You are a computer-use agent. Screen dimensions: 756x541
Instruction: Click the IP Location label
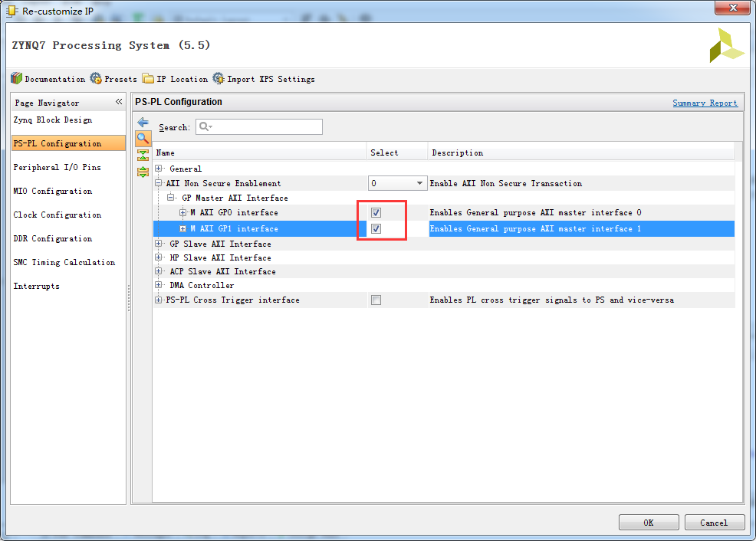tap(182, 79)
